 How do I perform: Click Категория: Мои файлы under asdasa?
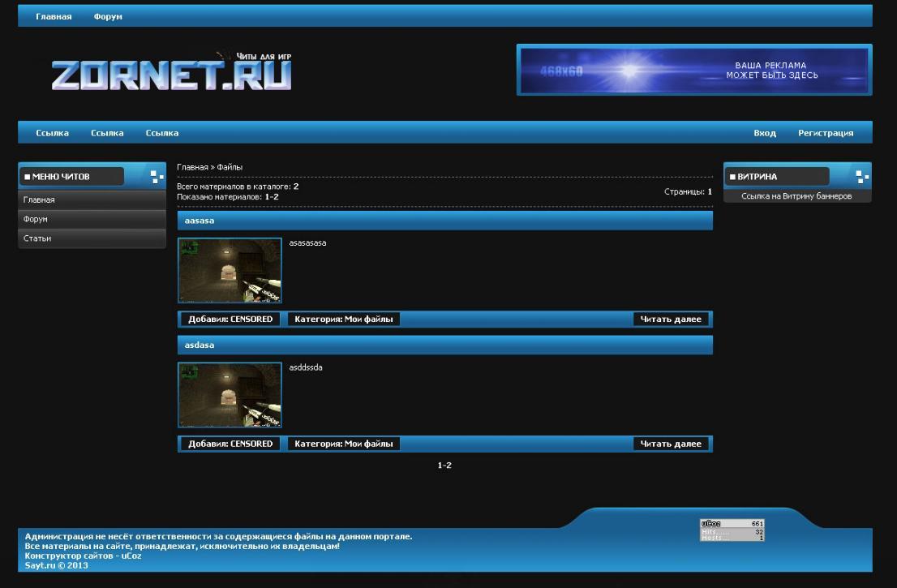pyautogui.click(x=343, y=444)
